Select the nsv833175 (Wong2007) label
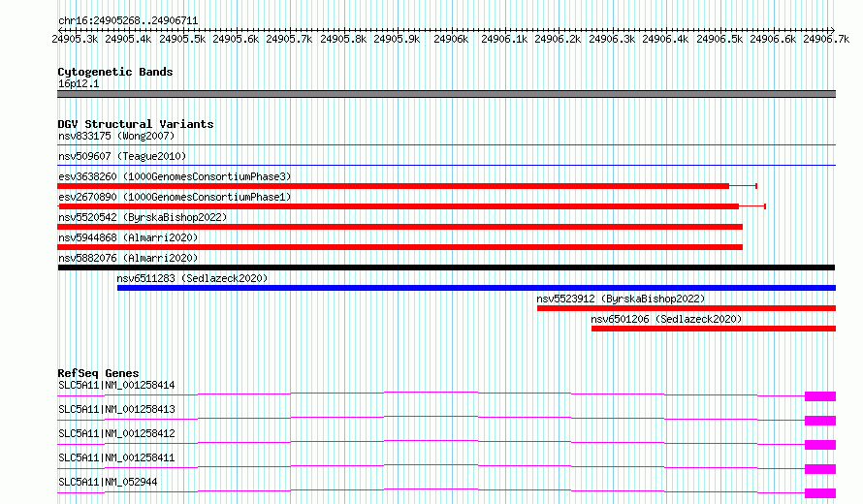The image size is (863, 504). tap(116, 136)
